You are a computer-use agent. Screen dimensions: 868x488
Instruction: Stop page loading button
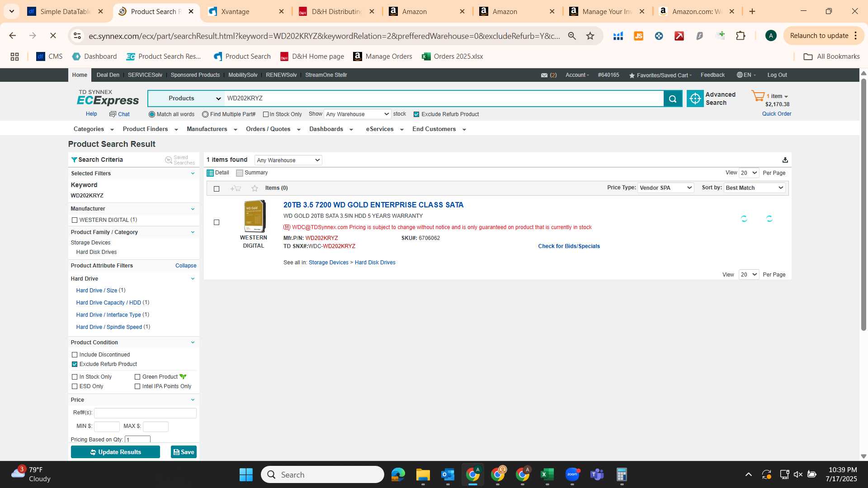coord(53,36)
